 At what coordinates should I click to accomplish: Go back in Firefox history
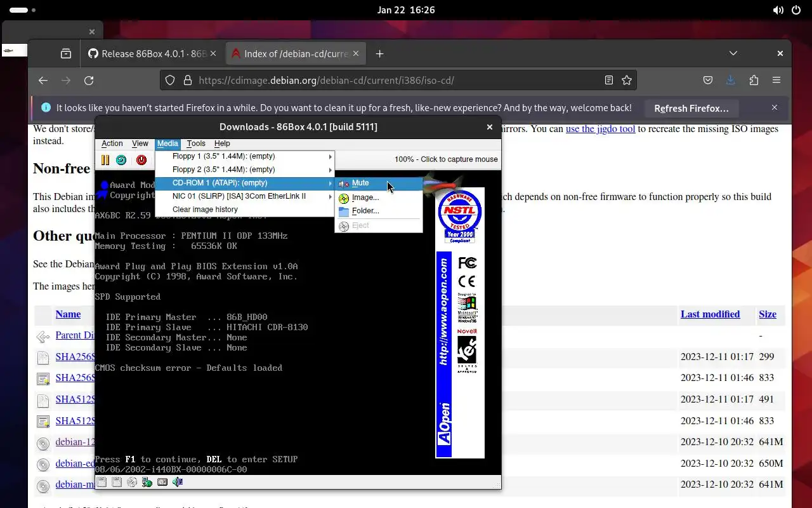pyautogui.click(x=43, y=80)
